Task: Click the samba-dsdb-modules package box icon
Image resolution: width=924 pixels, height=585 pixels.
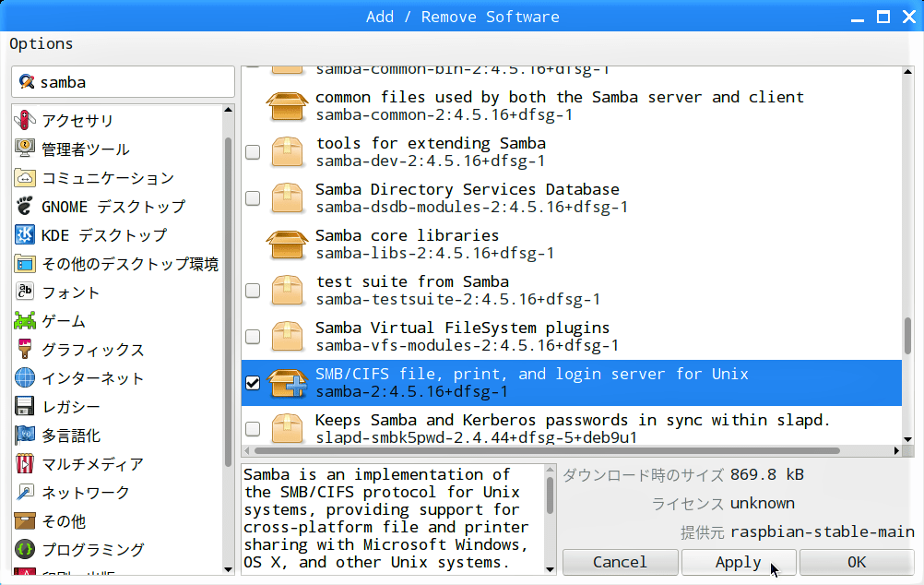Action: [x=287, y=198]
